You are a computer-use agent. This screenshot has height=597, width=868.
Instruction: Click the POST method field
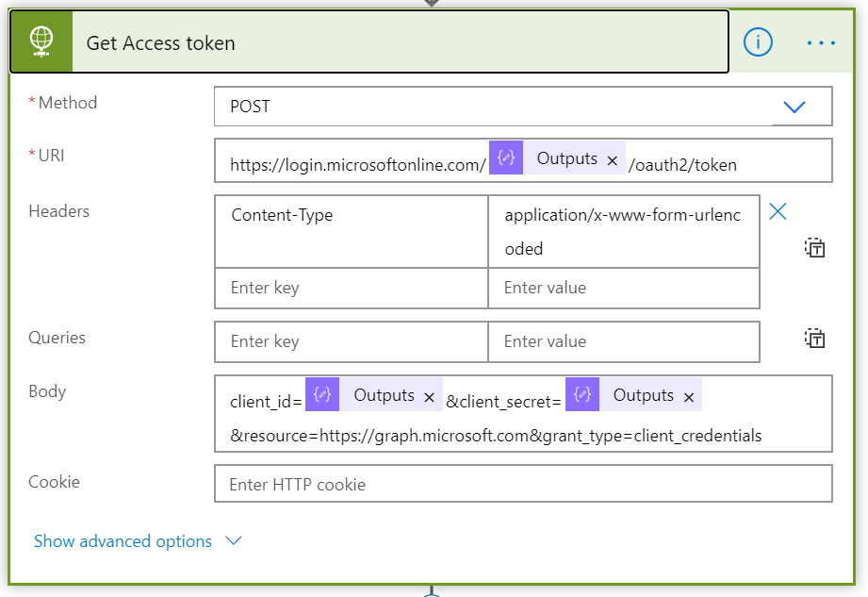click(x=523, y=107)
